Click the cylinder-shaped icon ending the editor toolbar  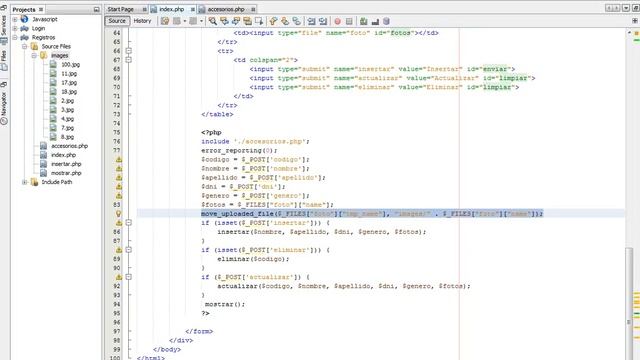point(386,21)
